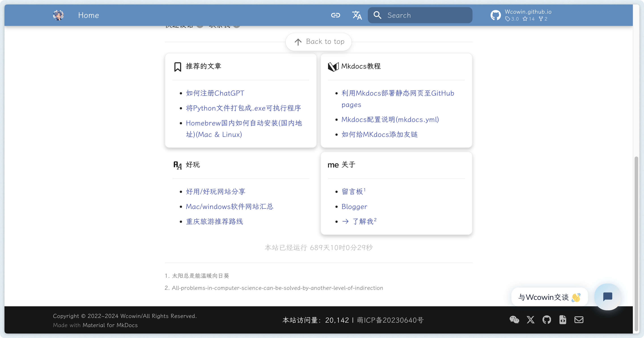
Task: Open the X (Twitter) footer icon
Action: (x=530, y=320)
